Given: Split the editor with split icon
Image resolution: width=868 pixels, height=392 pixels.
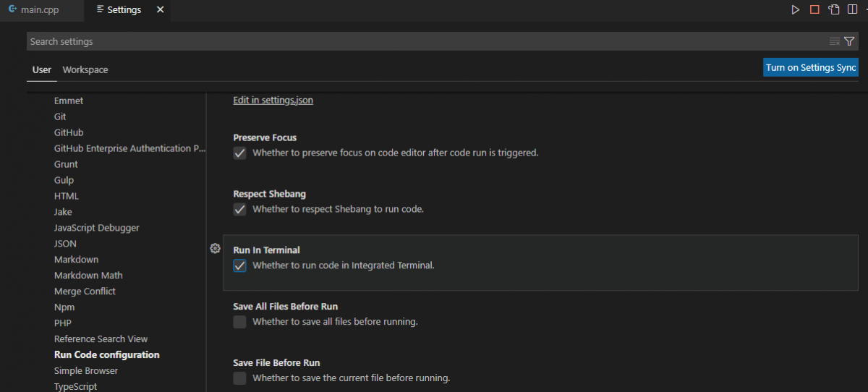Looking at the screenshot, I should pos(853,10).
